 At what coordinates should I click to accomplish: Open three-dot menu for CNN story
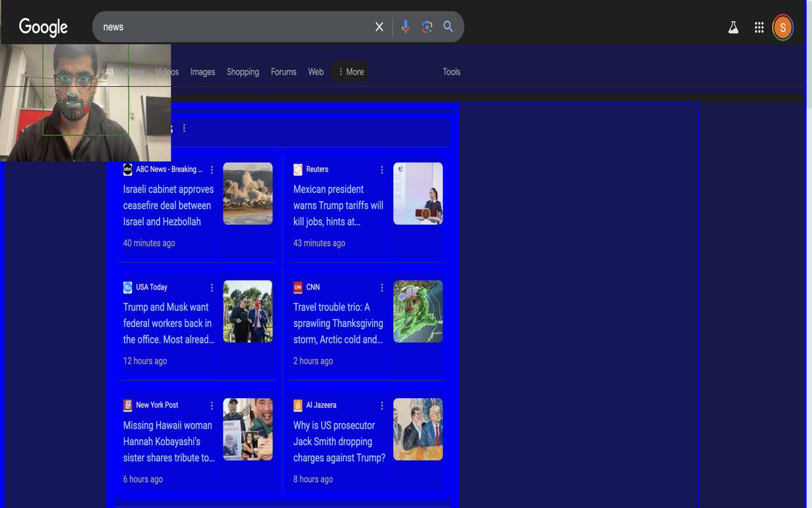click(x=382, y=288)
